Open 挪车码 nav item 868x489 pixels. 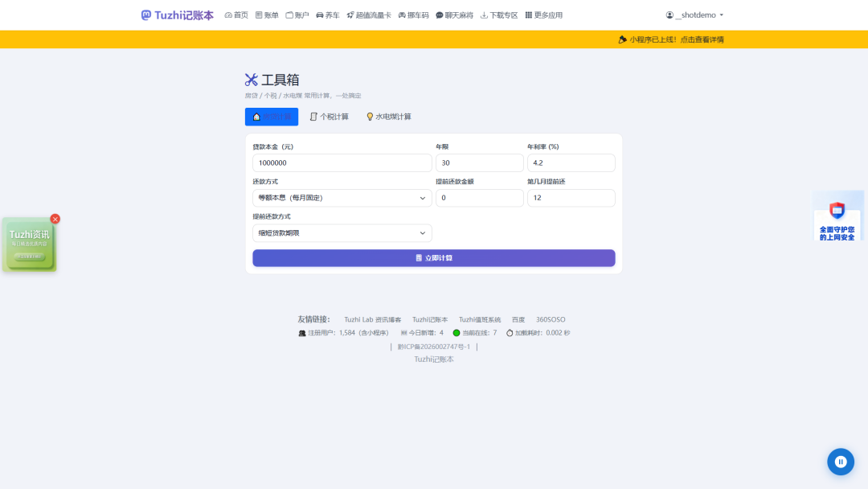click(x=414, y=15)
